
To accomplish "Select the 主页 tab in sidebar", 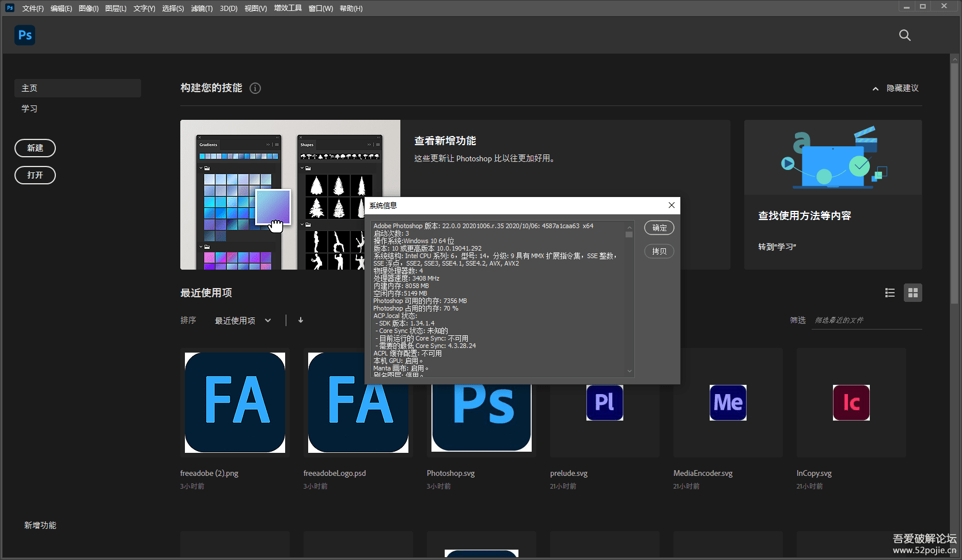I will click(78, 88).
